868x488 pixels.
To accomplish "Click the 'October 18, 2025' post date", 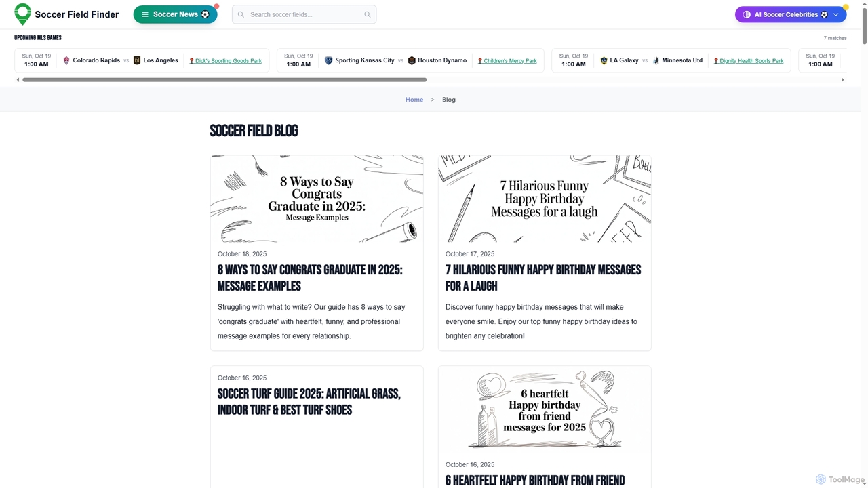I will coord(242,254).
